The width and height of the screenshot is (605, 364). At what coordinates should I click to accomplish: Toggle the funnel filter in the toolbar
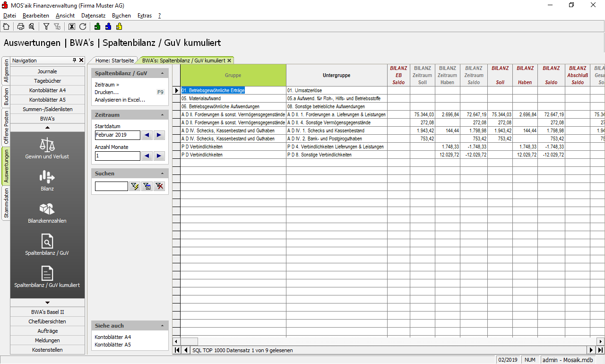[x=46, y=26]
